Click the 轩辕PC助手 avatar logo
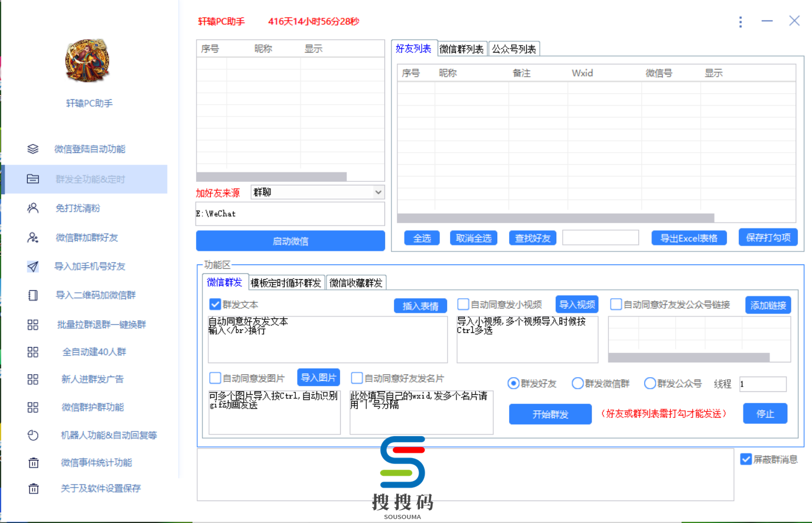Image resolution: width=812 pixels, height=523 pixels. click(x=87, y=61)
